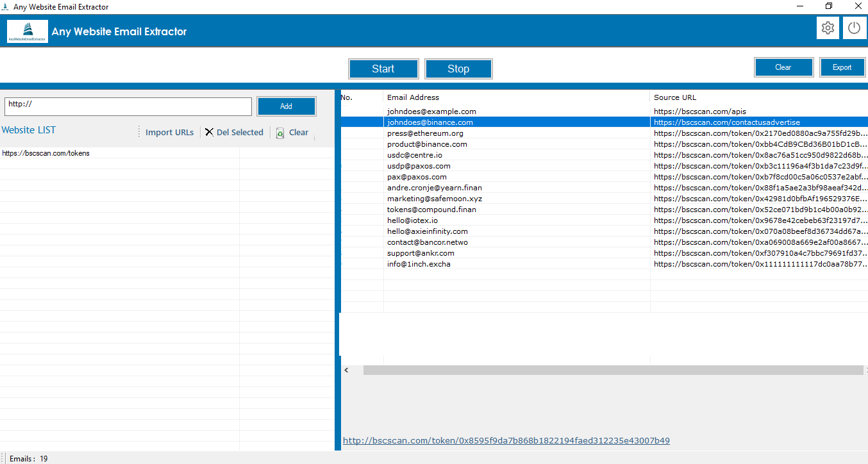868x464 pixels.
Task: Click the source URL https://bscscan.com/apis
Action: tap(700, 112)
